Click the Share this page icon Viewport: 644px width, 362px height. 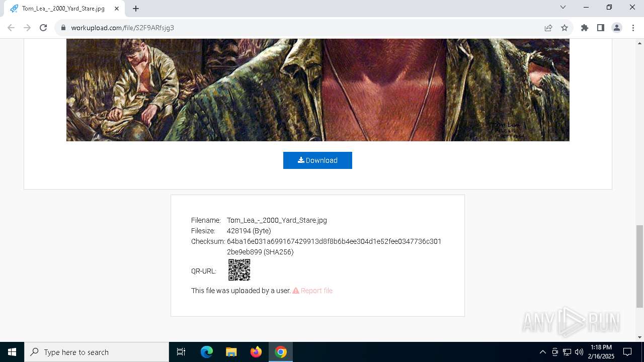tap(548, 28)
